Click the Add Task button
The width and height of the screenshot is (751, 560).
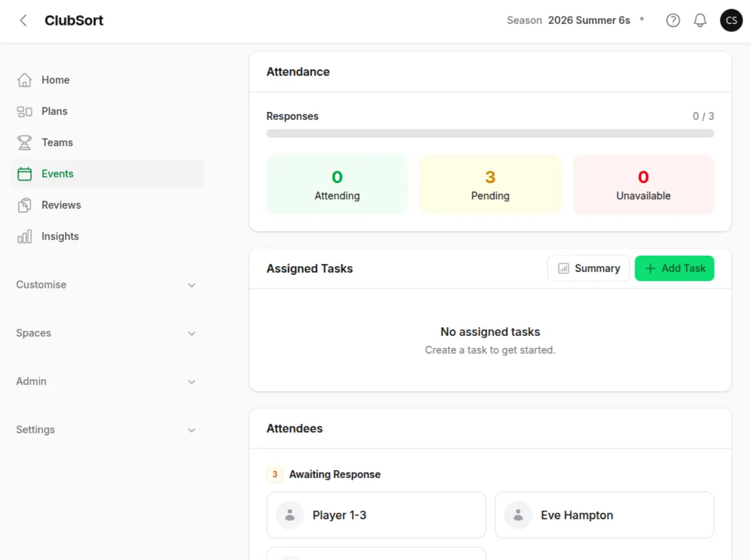674,268
